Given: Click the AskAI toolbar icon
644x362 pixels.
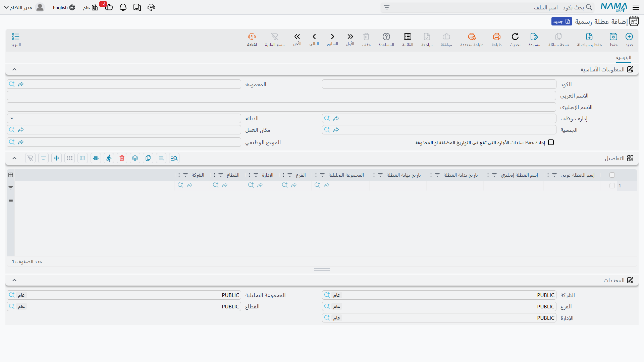Looking at the screenshot, I should pos(252,37).
